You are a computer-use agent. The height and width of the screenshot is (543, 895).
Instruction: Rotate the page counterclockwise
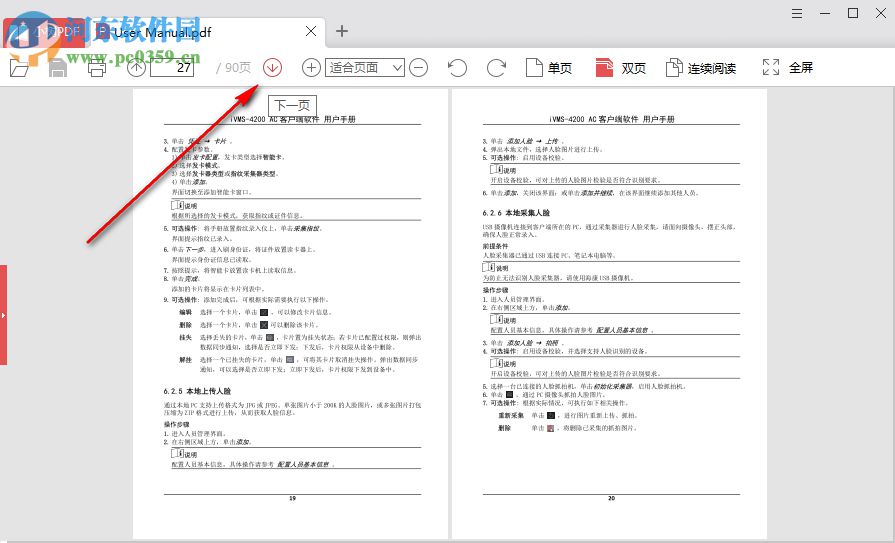457,68
